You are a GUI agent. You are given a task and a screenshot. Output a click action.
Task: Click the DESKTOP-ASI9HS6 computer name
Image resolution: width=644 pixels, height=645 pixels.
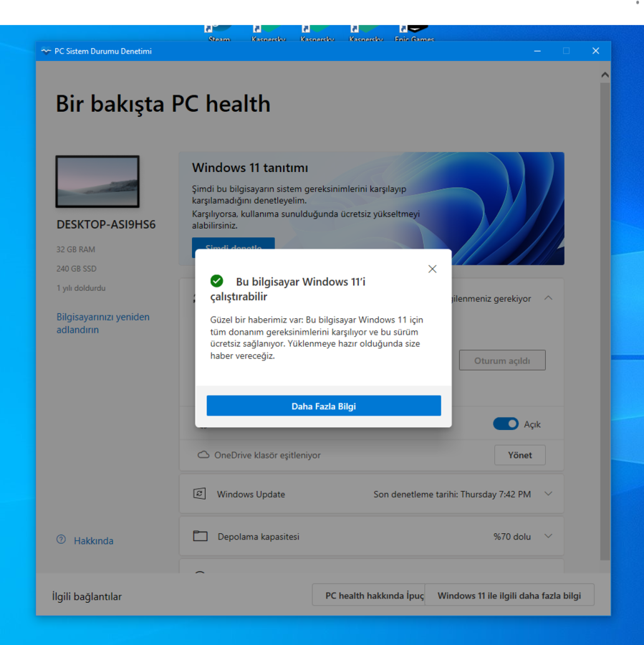coord(106,224)
